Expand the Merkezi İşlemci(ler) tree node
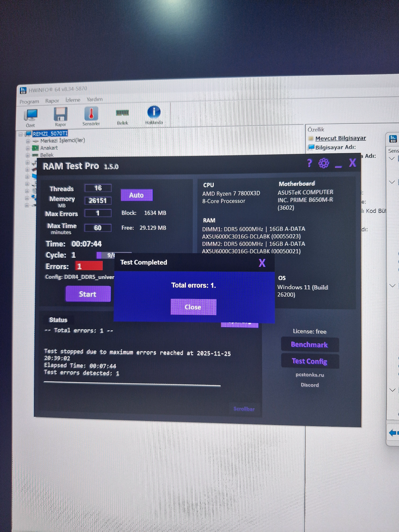399x532 pixels. pos(28,141)
